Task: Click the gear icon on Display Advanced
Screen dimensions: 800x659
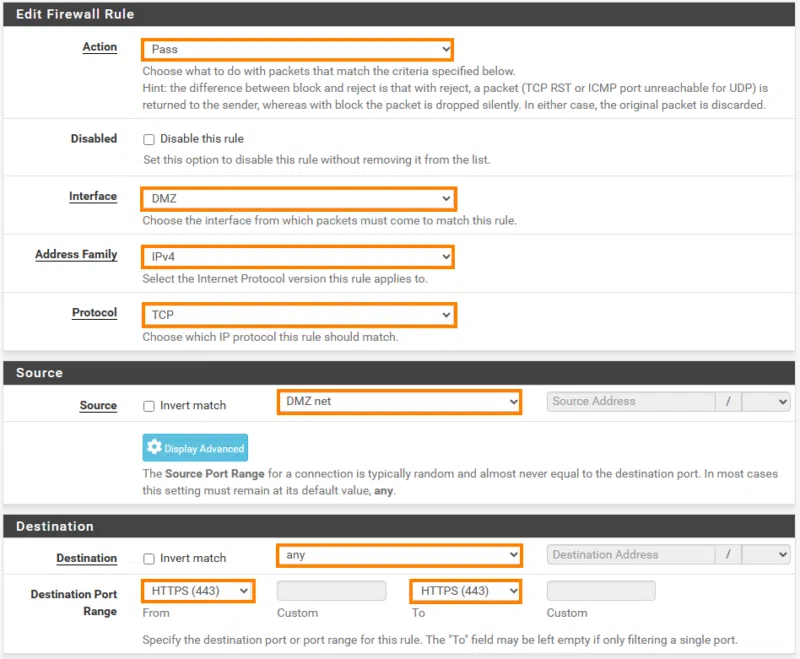Action: 154,447
